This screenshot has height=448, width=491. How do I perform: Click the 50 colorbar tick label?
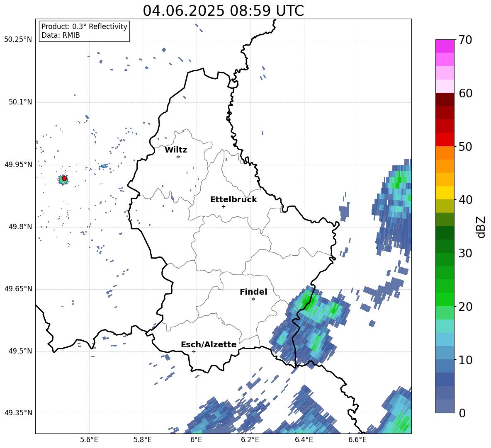[465, 147]
